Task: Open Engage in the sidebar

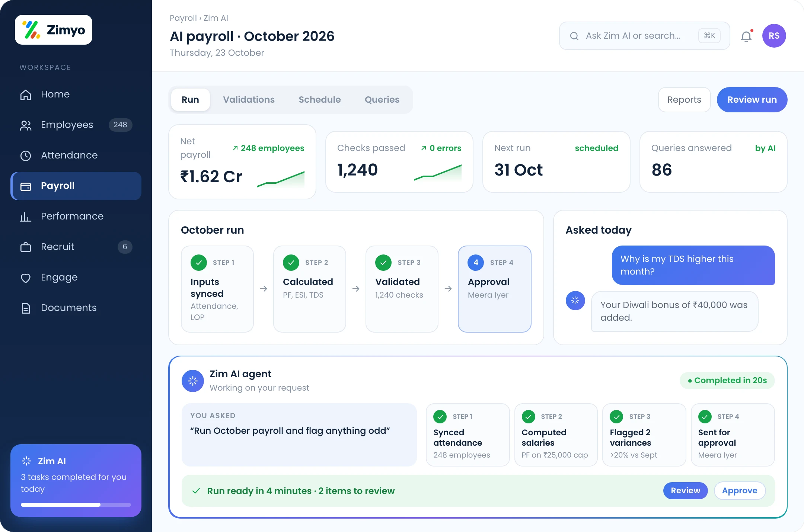Action: tap(76, 277)
